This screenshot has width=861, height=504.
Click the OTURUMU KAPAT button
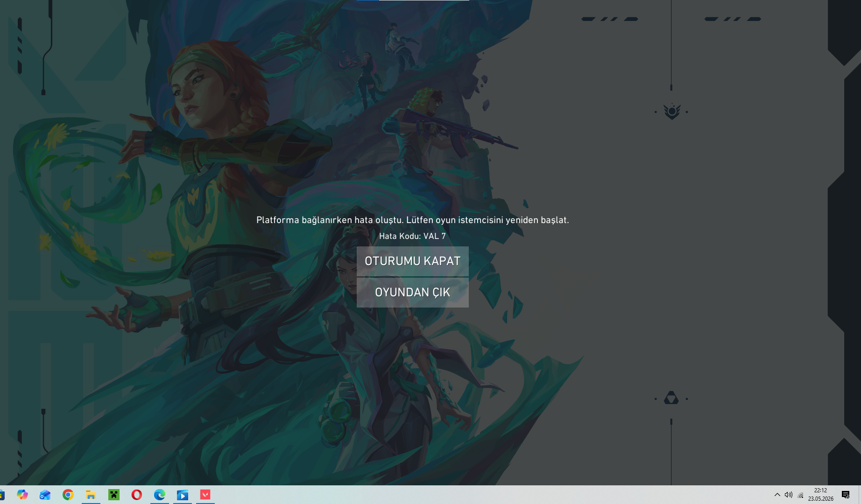click(412, 261)
